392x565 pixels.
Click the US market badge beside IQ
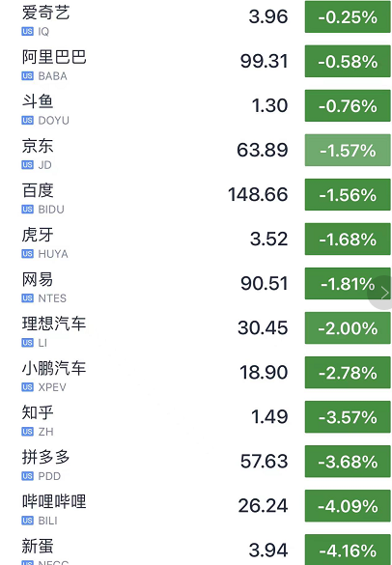point(27,32)
